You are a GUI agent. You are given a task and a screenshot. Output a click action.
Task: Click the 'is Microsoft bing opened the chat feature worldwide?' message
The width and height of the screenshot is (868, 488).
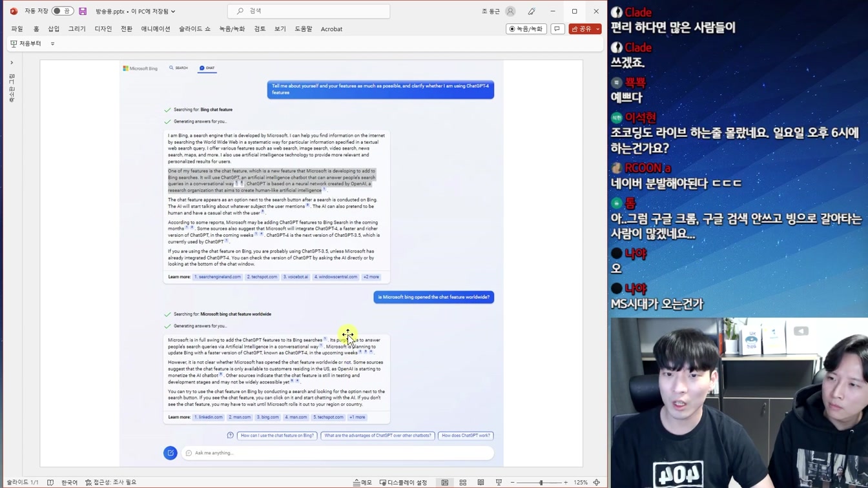(434, 297)
